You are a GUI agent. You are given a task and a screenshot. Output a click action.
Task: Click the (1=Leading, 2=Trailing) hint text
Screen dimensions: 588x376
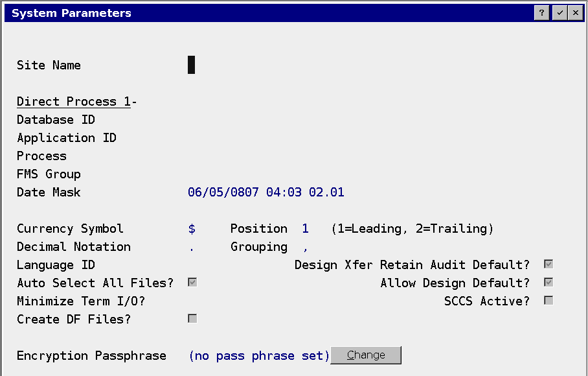[413, 229]
